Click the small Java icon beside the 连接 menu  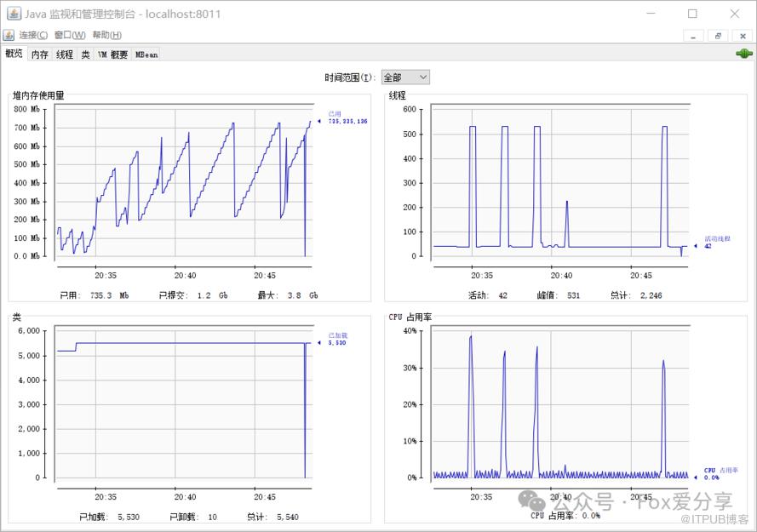(9, 35)
